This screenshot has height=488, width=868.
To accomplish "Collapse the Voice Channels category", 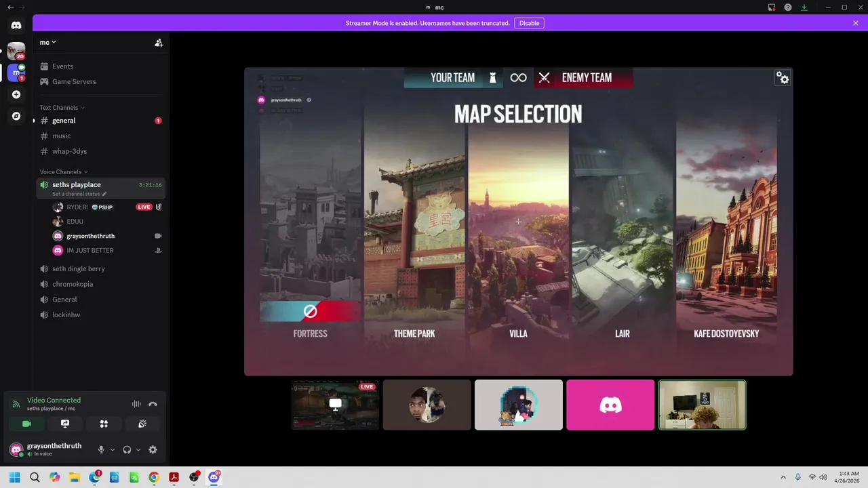I will point(63,172).
